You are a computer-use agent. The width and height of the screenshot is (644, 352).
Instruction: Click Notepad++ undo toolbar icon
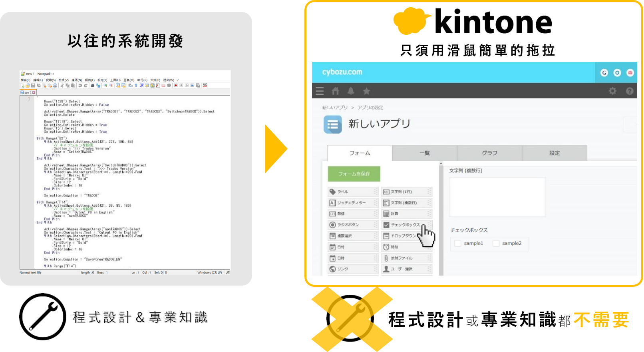click(x=80, y=86)
